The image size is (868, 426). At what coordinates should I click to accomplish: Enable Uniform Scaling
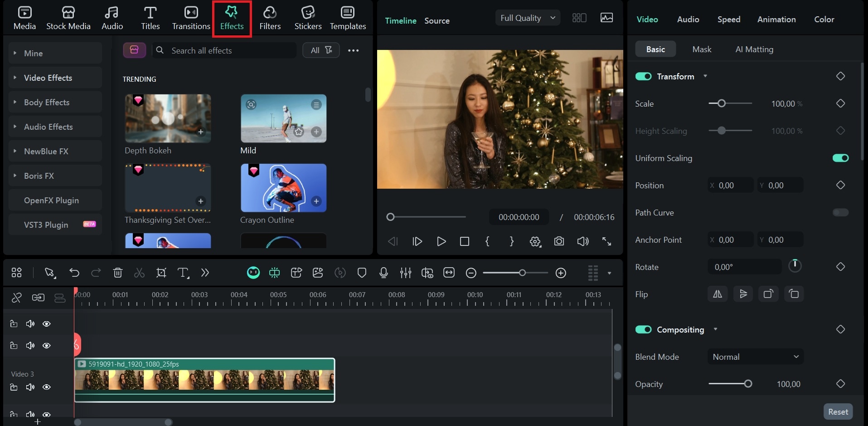point(840,158)
